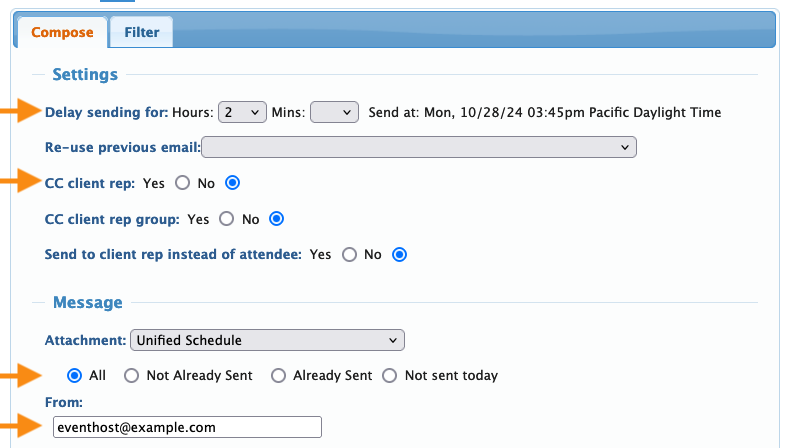
Task: Choose the Already Sent radio option
Action: (278, 375)
